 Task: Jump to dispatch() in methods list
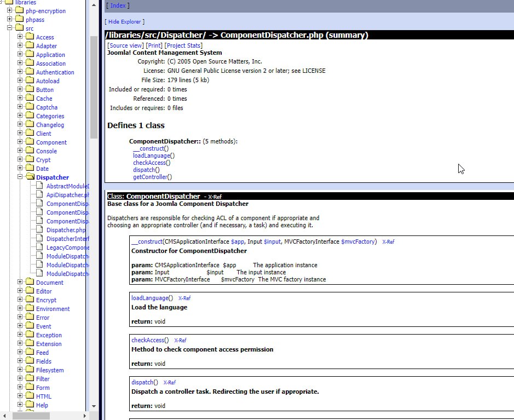146,170
